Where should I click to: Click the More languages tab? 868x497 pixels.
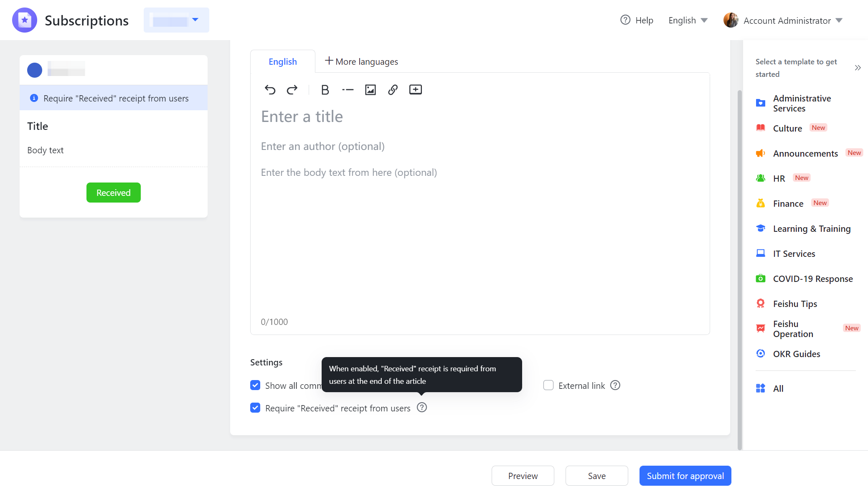click(361, 61)
